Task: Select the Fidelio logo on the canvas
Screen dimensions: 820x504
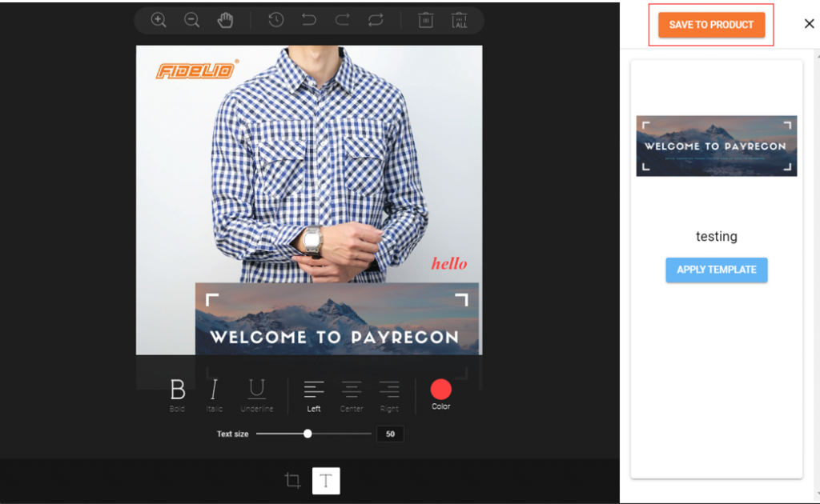Action: coord(197,69)
